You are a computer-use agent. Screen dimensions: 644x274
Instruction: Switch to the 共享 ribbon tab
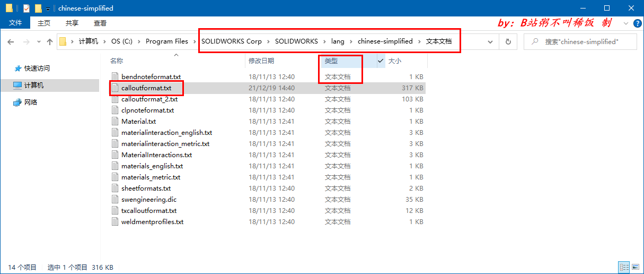(x=72, y=23)
